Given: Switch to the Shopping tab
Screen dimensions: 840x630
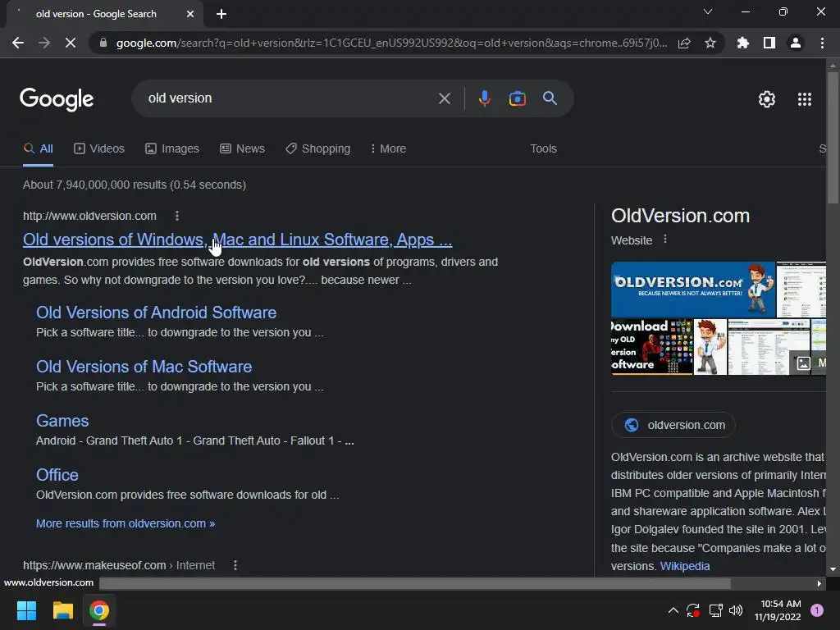Looking at the screenshot, I should coord(318,149).
